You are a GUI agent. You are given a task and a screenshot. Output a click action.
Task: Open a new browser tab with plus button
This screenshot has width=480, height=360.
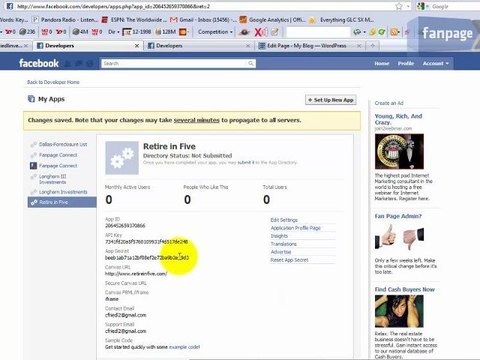pos(373,46)
